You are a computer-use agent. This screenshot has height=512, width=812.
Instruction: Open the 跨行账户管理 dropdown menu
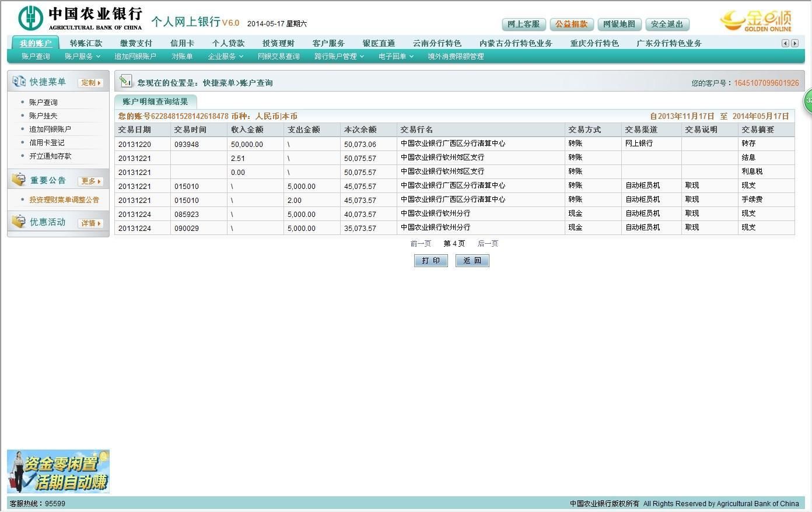(339, 57)
